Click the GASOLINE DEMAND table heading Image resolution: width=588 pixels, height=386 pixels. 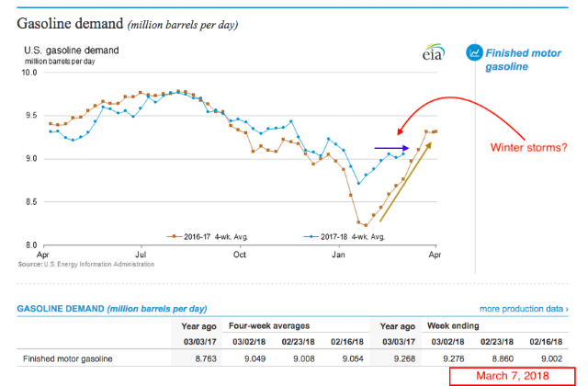[112, 309]
